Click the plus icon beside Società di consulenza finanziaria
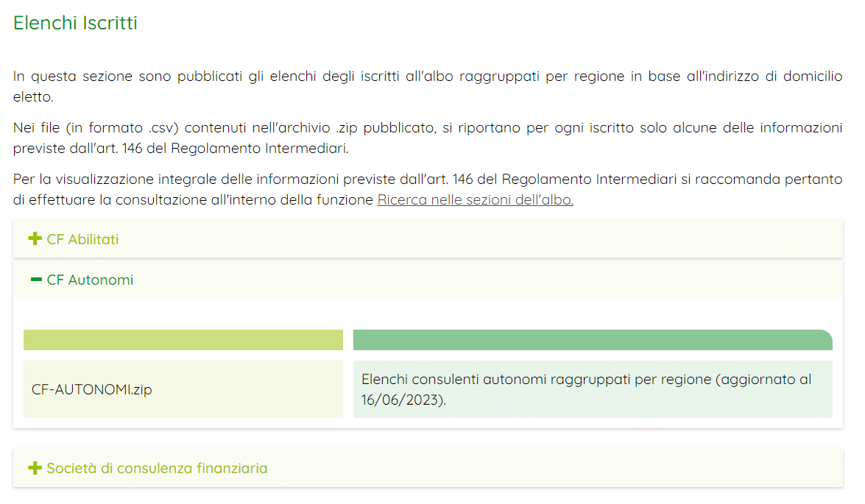865x504 pixels. coord(34,468)
